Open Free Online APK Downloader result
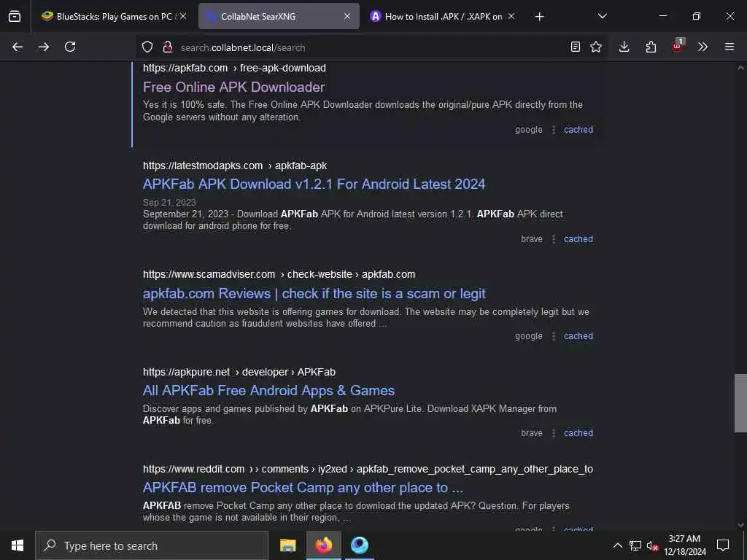The width and height of the screenshot is (747, 560). [x=234, y=87]
